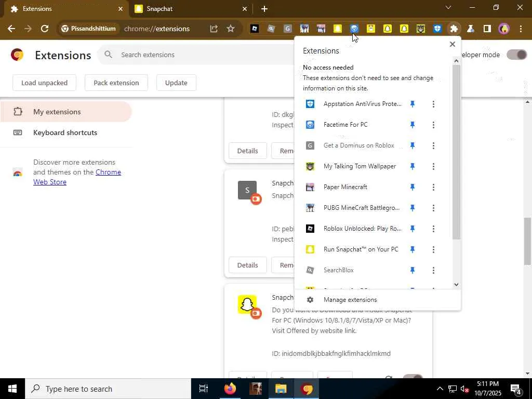The image size is (532, 399).
Task: Open more options for My Talking Tom Wallpaper
Action: tap(433, 166)
